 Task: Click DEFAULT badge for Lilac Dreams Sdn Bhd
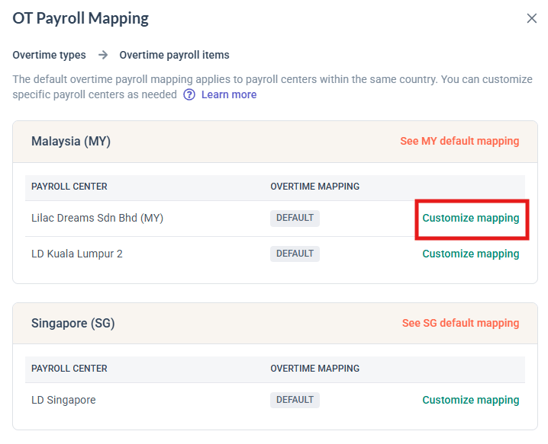pos(295,218)
